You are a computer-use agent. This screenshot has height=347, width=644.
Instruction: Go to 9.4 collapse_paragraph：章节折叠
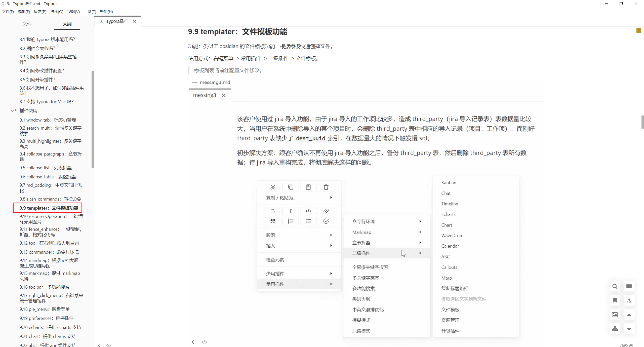[x=51, y=157]
